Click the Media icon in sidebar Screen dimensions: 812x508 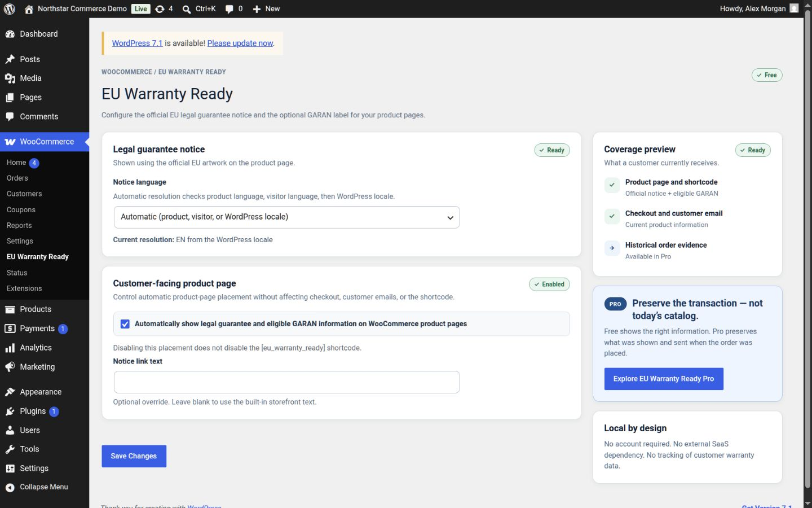pyautogui.click(x=10, y=78)
